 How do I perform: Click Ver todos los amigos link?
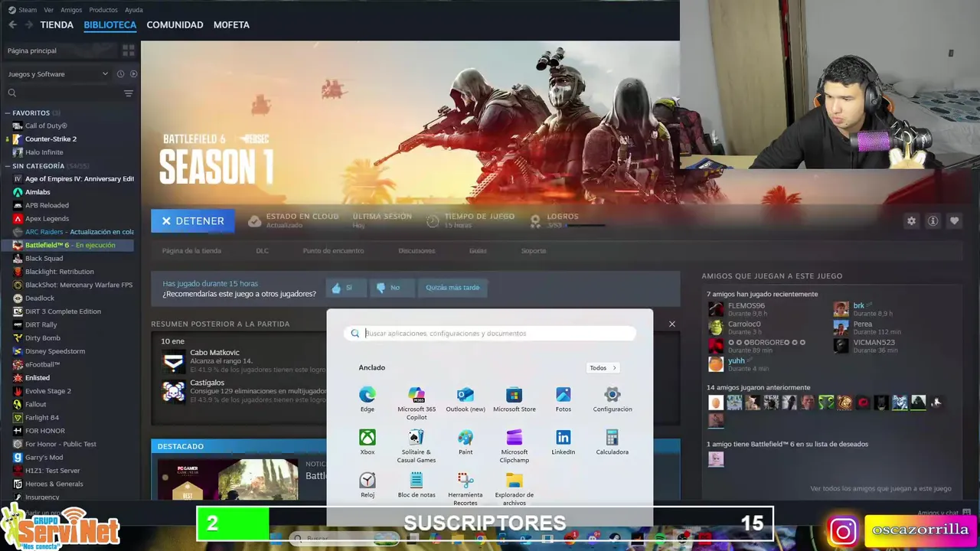point(880,488)
